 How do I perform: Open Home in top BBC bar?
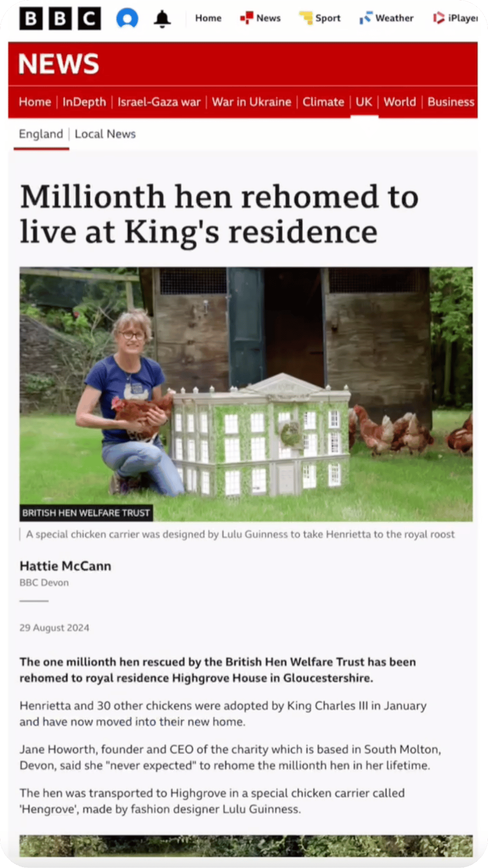(x=208, y=18)
